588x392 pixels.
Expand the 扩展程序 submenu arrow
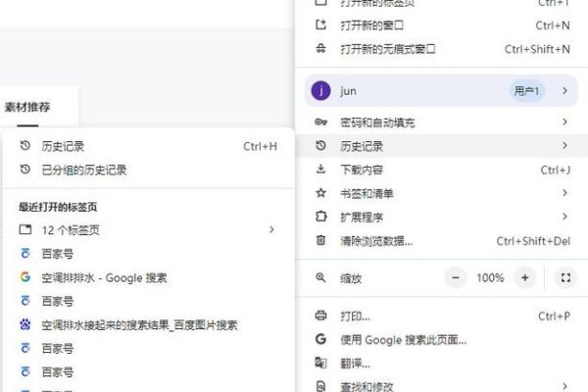564,217
